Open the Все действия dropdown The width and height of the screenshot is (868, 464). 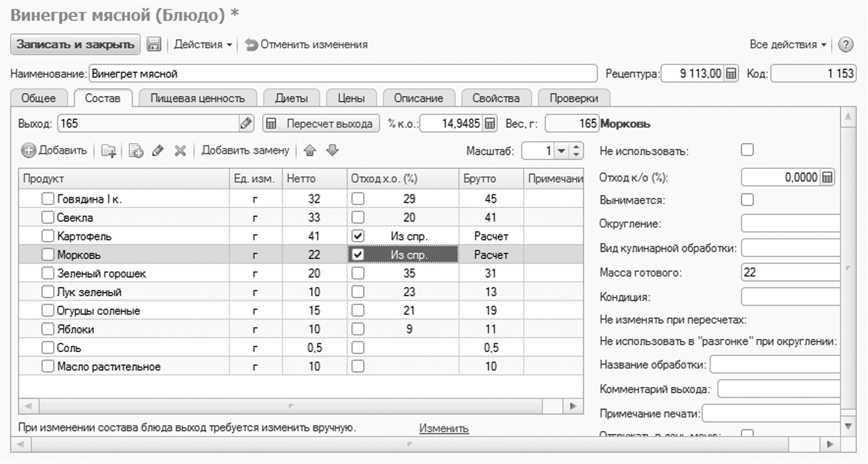tap(787, 45)
